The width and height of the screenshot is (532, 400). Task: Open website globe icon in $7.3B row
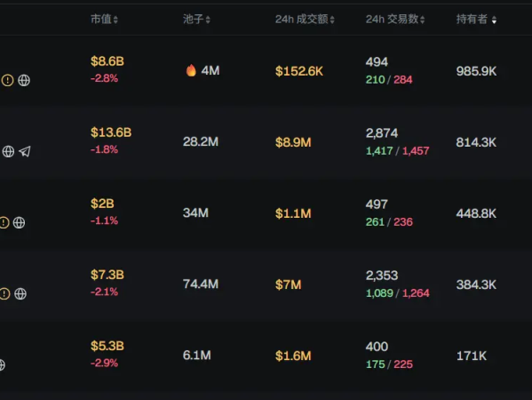[20, 293]
